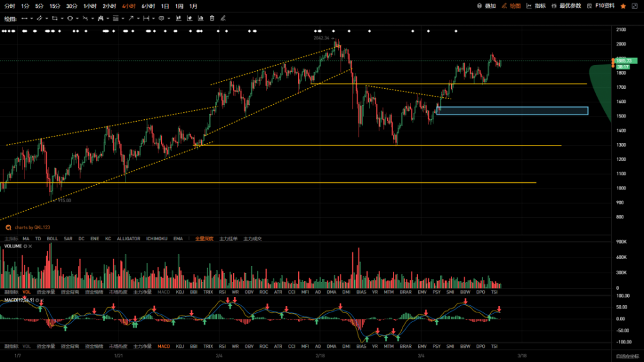Image resolution: width=644 pixels, height=362 pixels.
Task: Select the rectangle drawing tool
Action: [54, 19]
